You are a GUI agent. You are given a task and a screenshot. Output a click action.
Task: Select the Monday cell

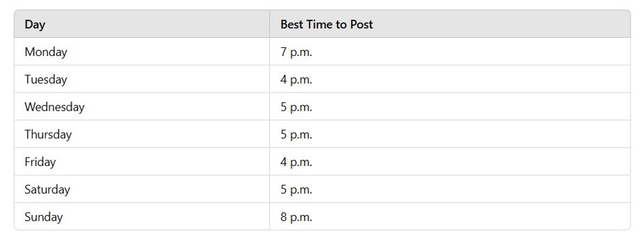[142, 52]
